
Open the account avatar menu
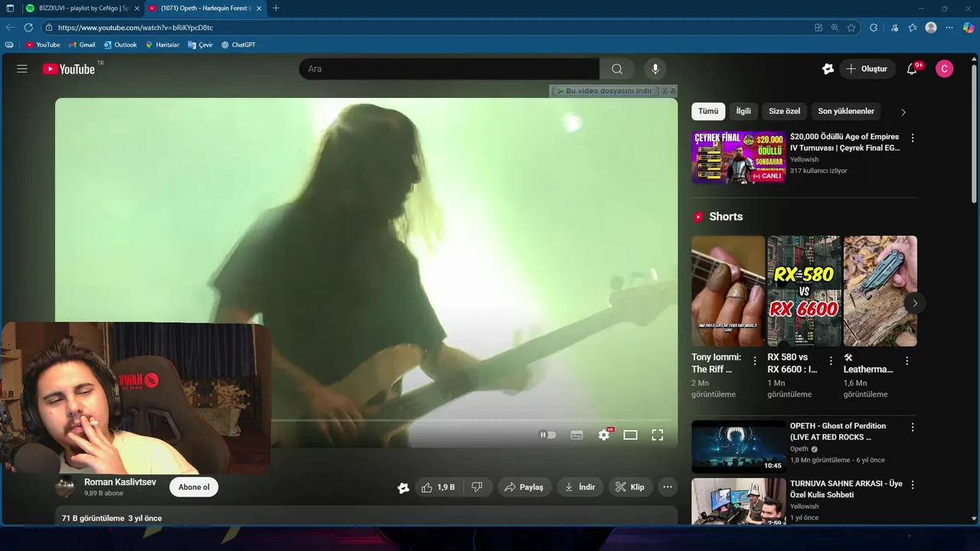click(x=945, y=69)
